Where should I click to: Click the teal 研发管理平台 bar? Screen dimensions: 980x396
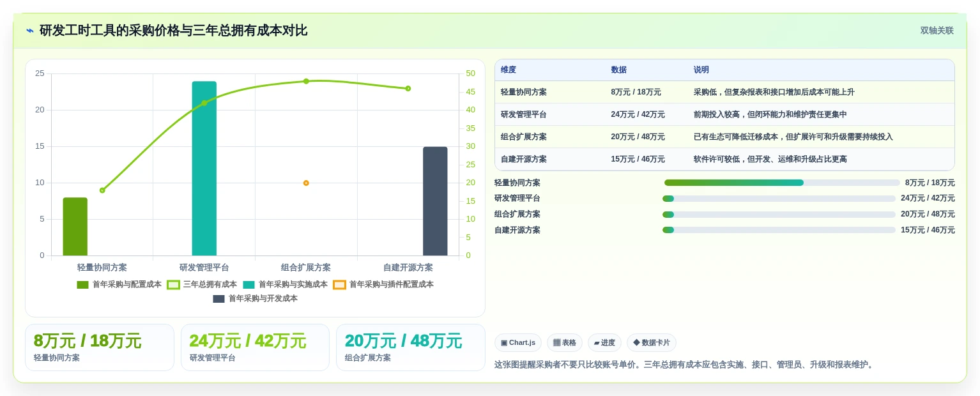[x=204, y=169]
